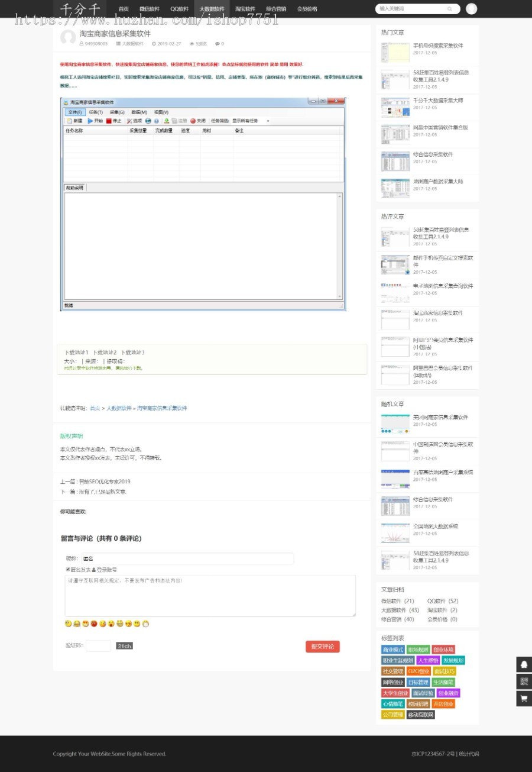Click the search magnifier icon in header

450,9
